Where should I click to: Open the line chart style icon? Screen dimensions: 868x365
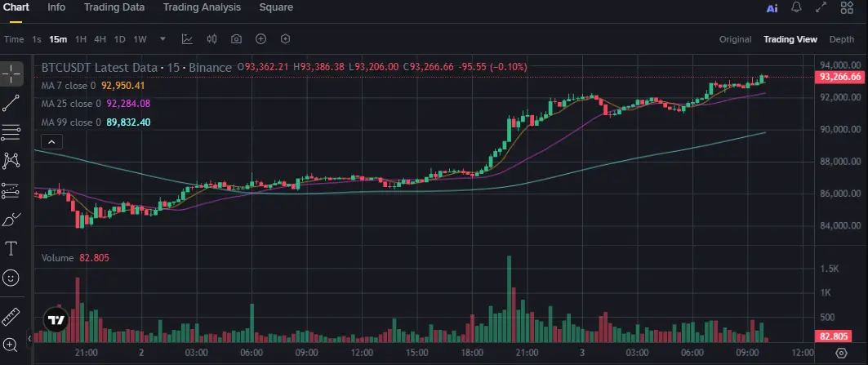(188, 38)
